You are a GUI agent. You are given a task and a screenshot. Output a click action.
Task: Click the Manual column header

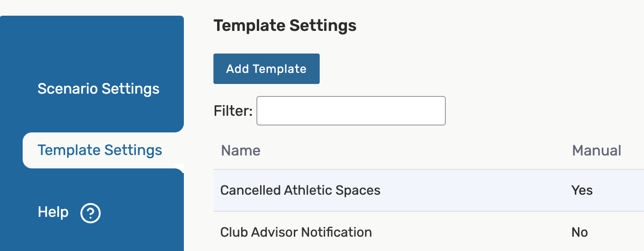596,150
